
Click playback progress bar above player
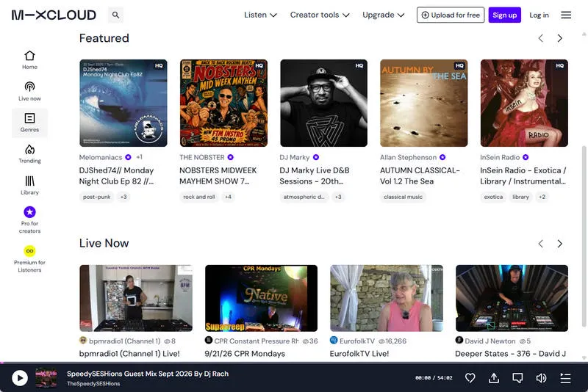(x=294, y=363)
